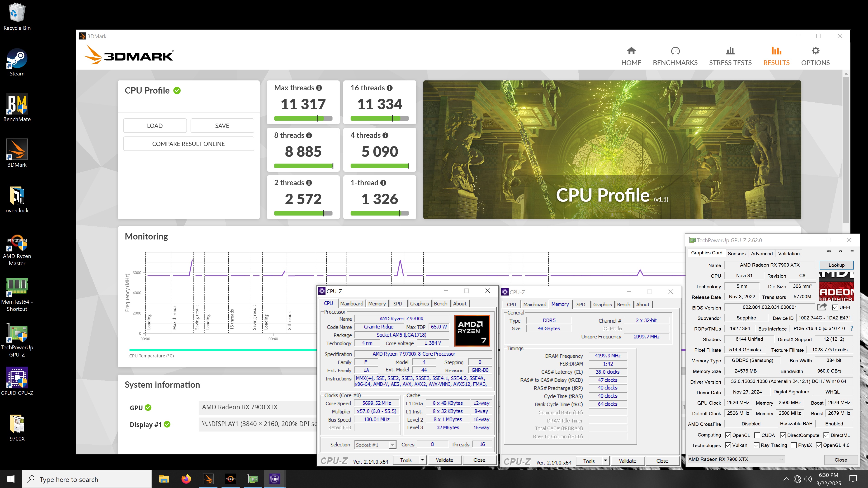Click the SAVE button in CPU Profile

(x=222, y=126)
